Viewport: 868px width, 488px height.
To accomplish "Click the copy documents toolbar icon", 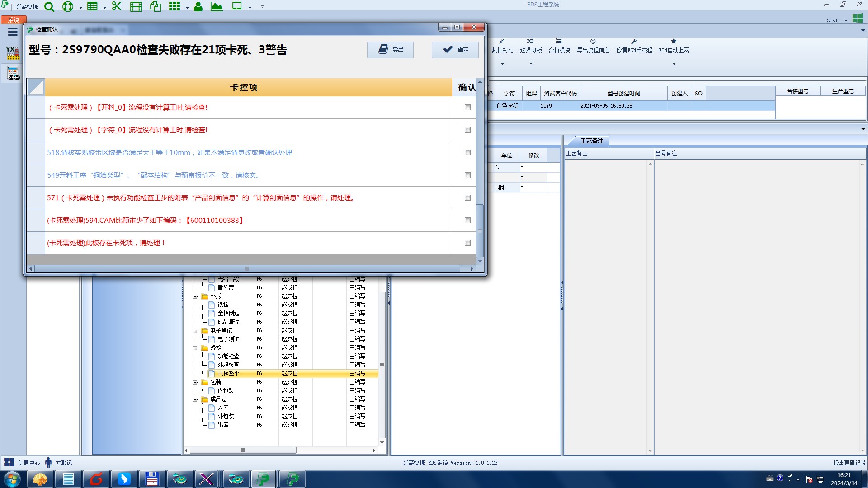I will click(156, 7).
